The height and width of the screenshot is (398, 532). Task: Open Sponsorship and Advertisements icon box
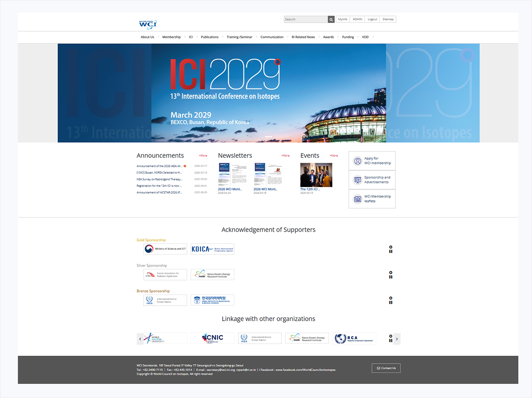click(372, 180)
